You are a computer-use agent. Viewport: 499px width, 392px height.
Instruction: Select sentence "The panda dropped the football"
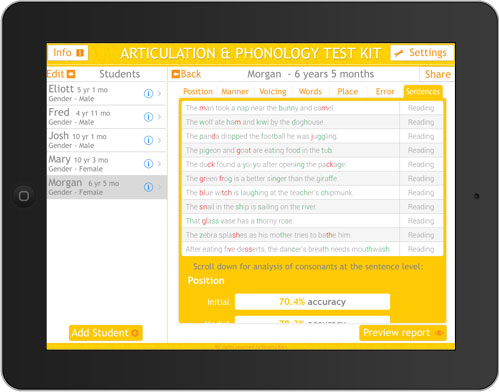tap(291, 136)
